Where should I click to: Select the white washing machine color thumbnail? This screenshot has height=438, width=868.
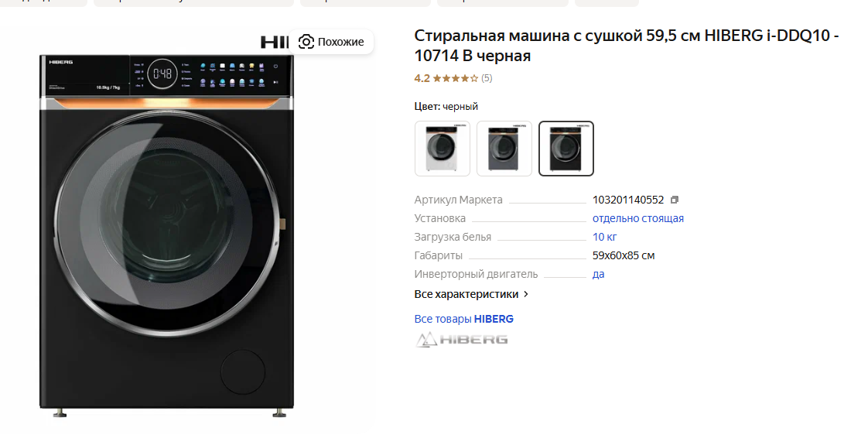click(x=443, y=149)
